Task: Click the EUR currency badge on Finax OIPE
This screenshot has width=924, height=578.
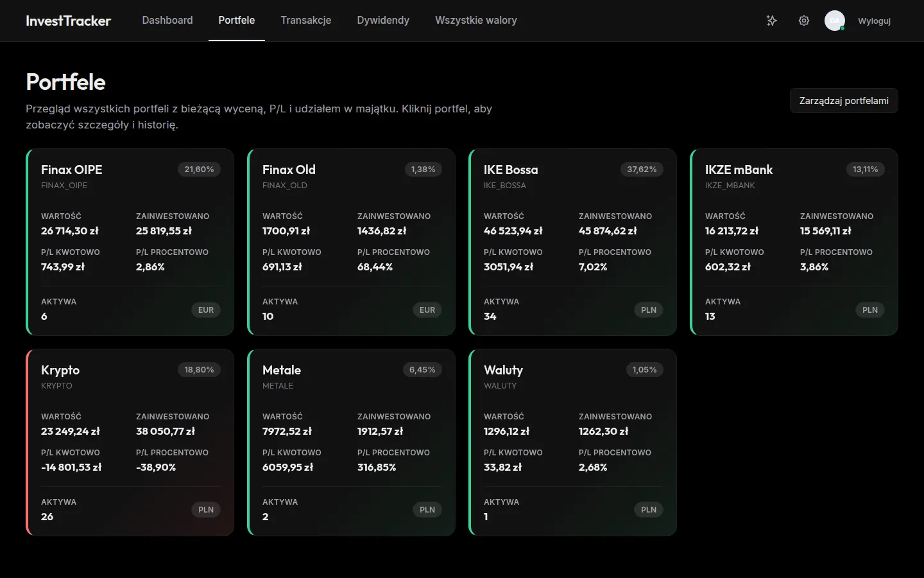Action: pos(206,310)
